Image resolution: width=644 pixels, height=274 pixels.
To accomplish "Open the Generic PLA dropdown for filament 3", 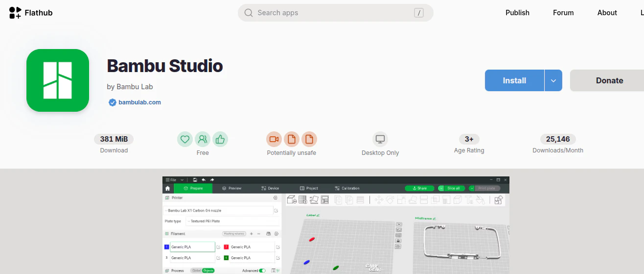I will click(x=193, y=258).
